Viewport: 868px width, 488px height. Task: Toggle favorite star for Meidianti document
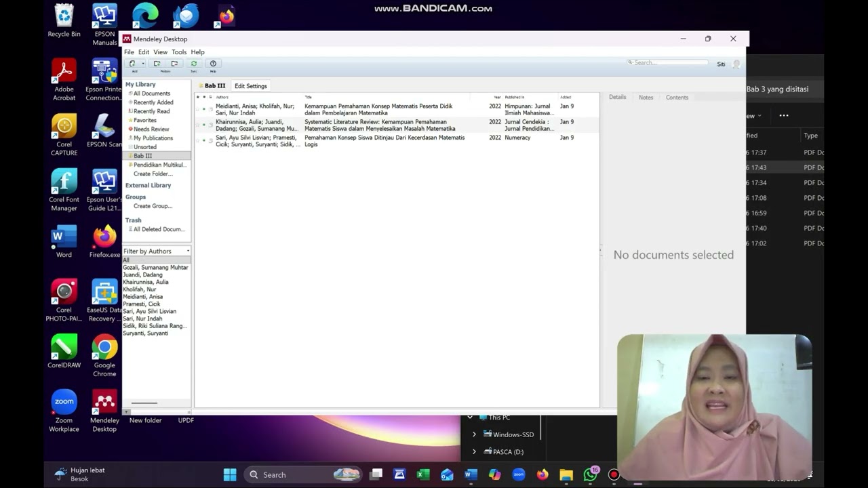point(198,108)
